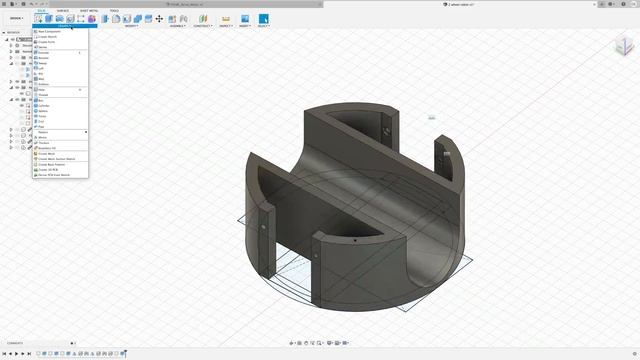Pick Coil in the Create menu

(60, 122)
